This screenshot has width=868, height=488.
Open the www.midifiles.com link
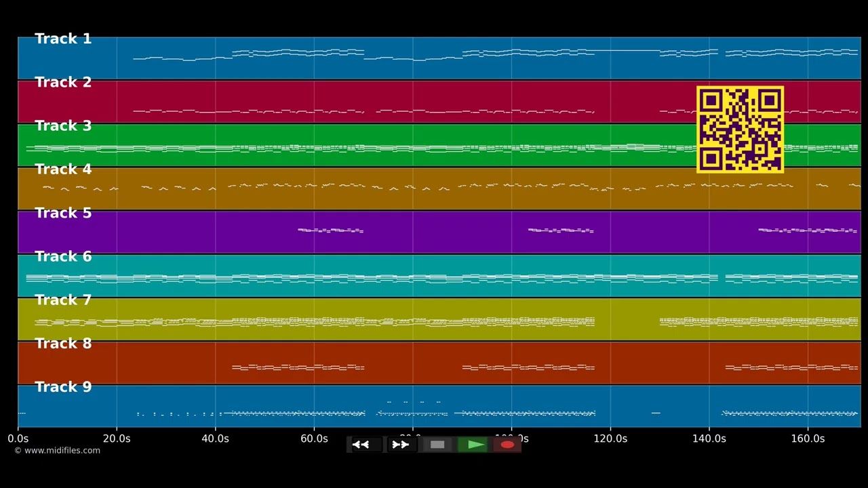pos(57,451)
